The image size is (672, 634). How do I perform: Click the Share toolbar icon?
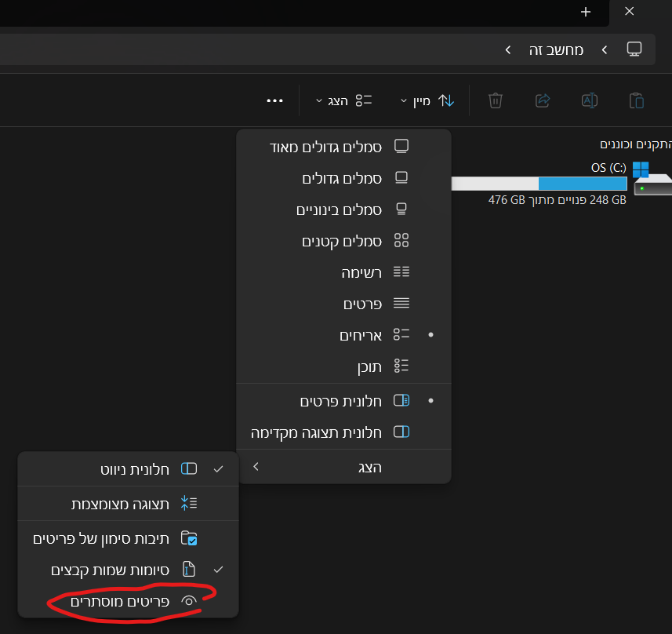coord(542,100)
